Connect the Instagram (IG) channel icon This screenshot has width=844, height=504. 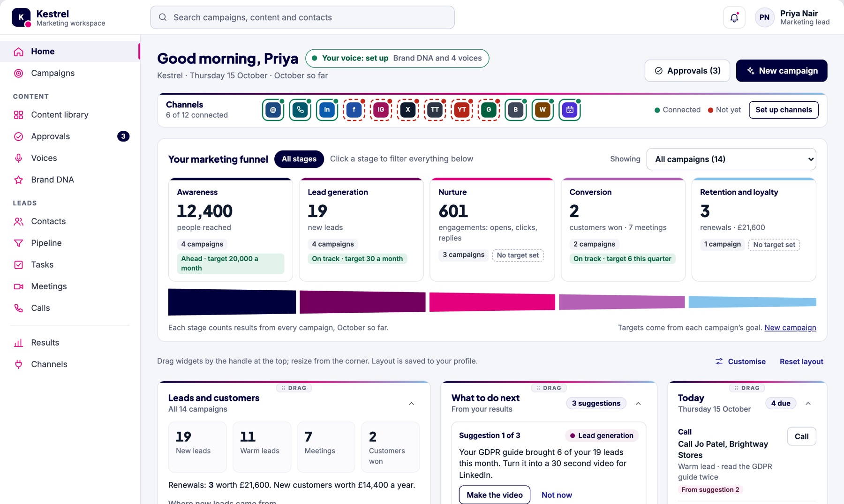click(381, 110)
